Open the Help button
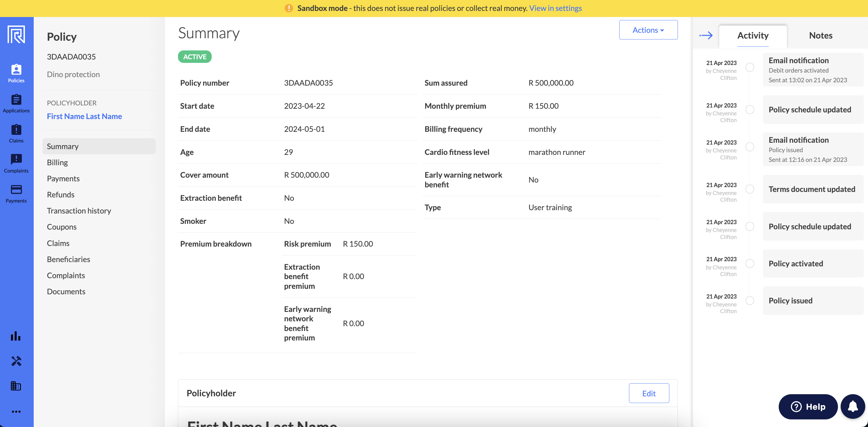Image resolution: width=868 pixels, height=427 pixels. pos(808,406)
